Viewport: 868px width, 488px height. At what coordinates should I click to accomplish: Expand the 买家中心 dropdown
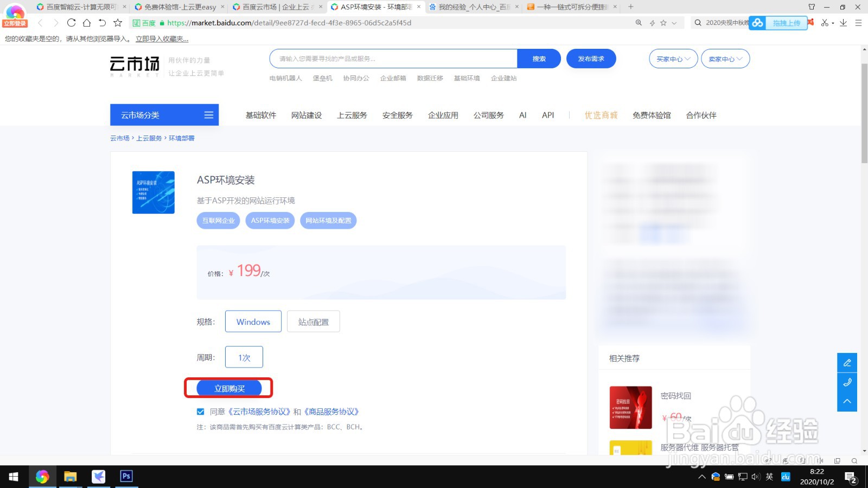pos(673,59)
